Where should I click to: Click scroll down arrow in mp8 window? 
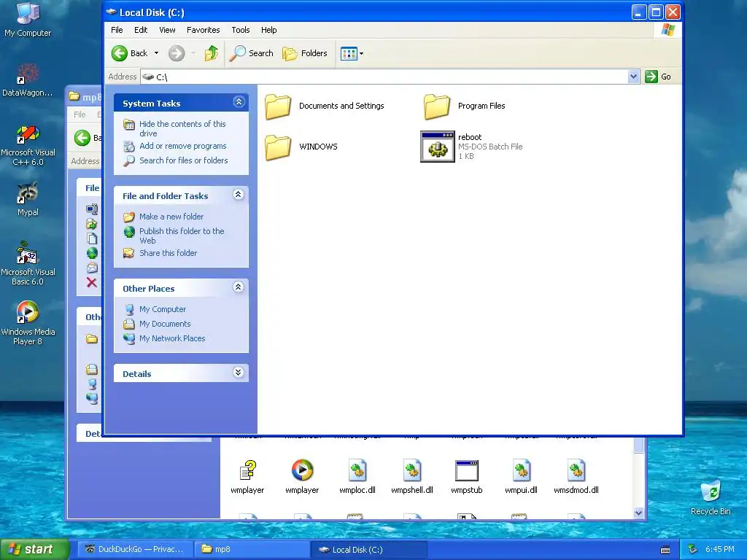pyautogui.click(x=639, y=513)
